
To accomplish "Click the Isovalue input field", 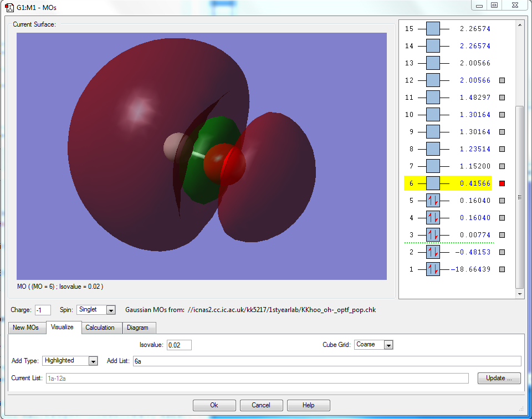I will click(x=179, y=345).
